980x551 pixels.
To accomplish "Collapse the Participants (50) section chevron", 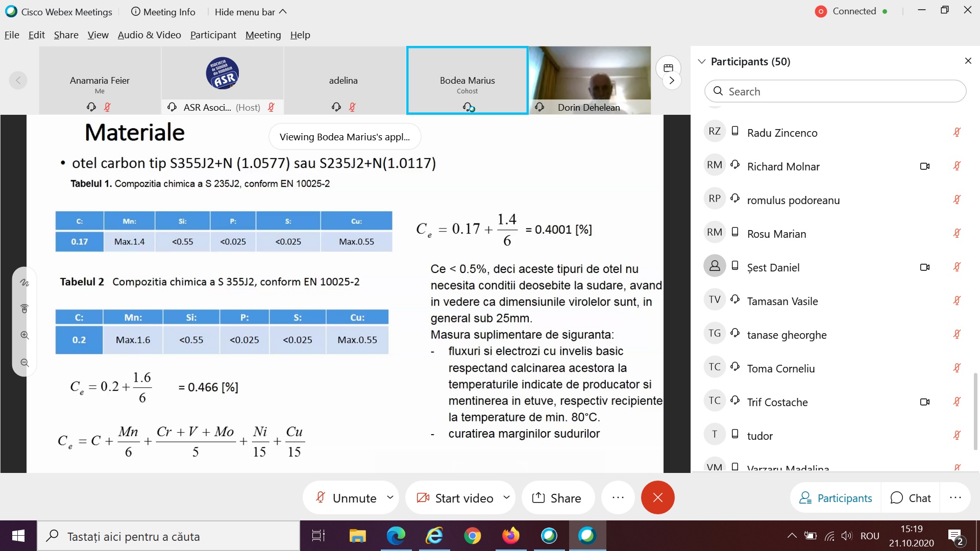I will click(x=702, y=61).
